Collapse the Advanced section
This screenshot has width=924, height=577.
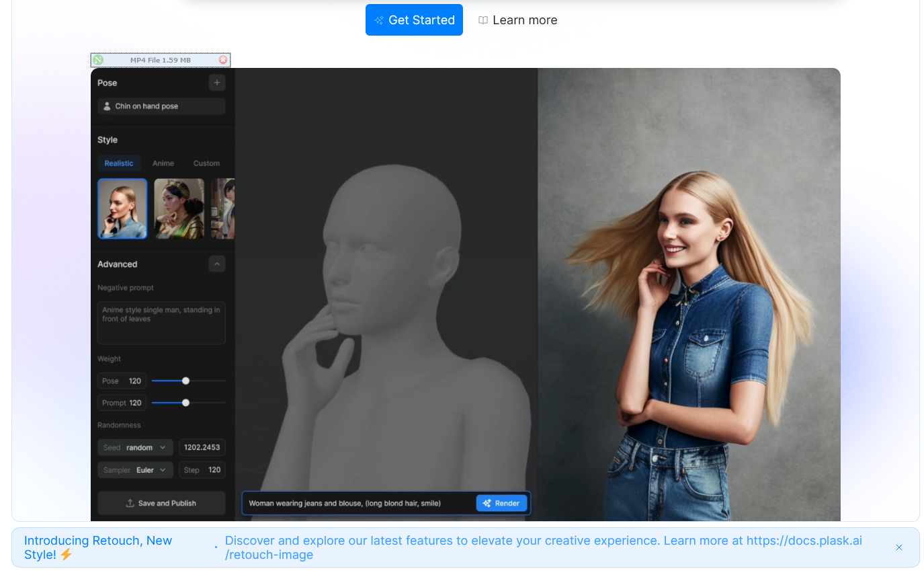click(216, 264)
